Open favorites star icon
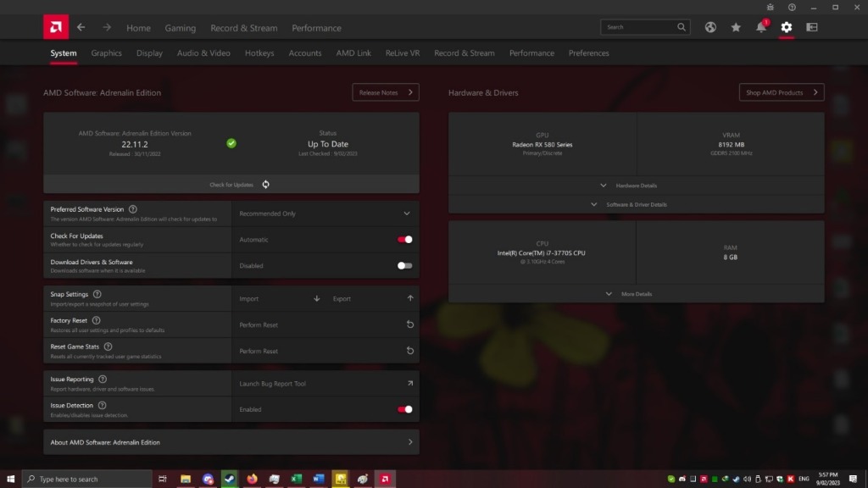 pyautogui.click(x=736, y=27)
